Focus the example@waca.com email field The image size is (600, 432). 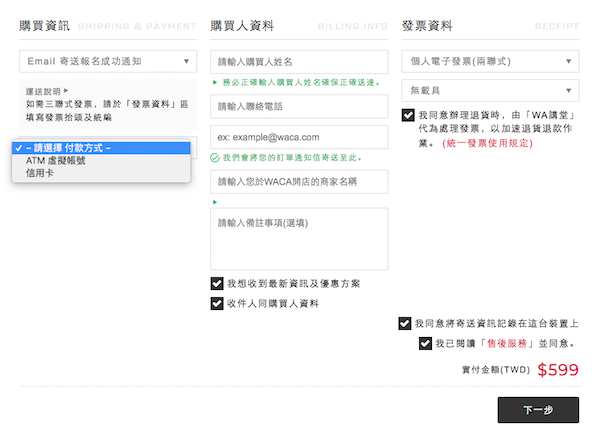coord(299,137)
